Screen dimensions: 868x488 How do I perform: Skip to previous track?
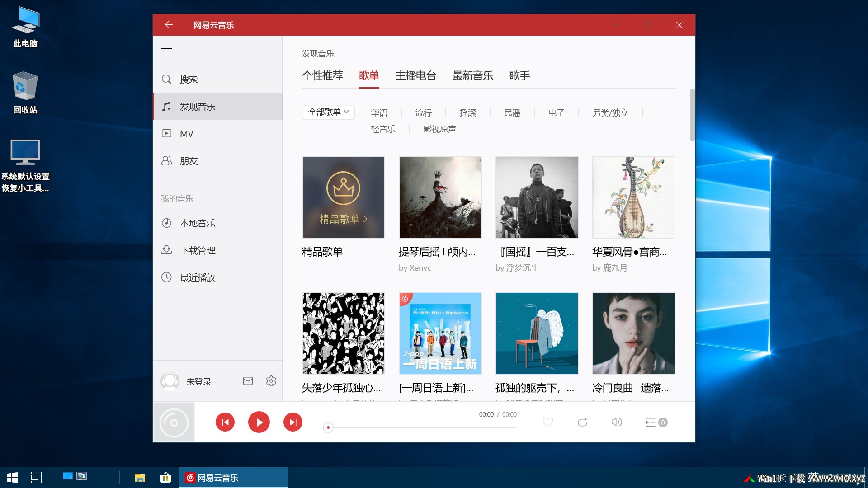click(225, 422)
